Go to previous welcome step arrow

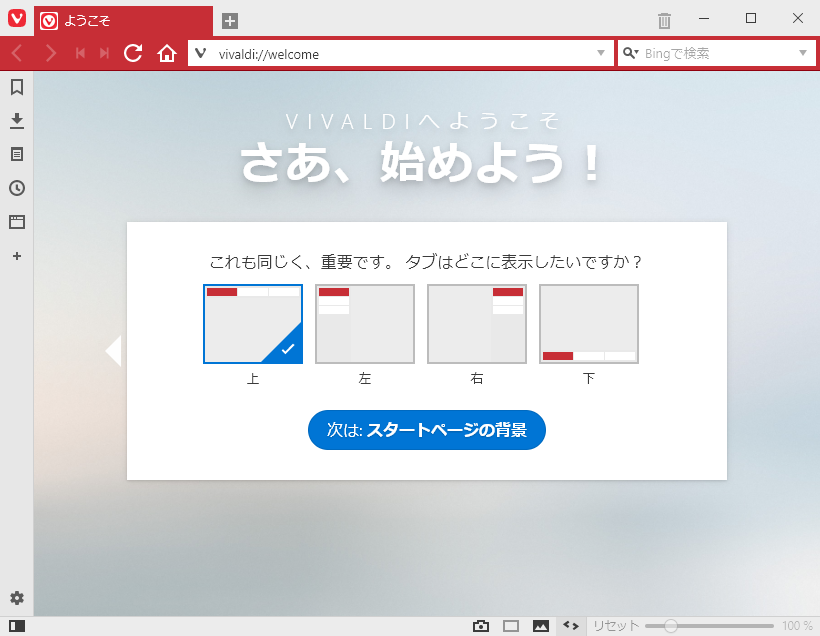coord(113,350)
